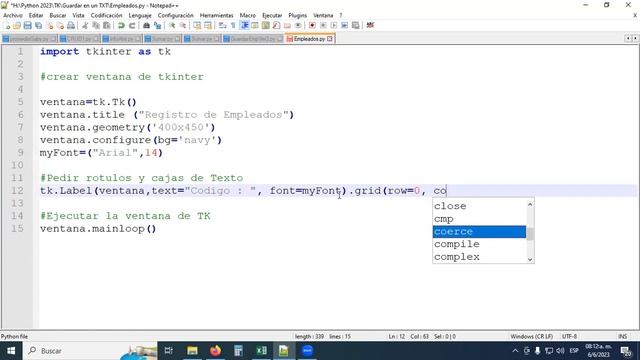Stop macro recording with the Stop icon
This screenshot has width=640, height=360.
point(323,25)
